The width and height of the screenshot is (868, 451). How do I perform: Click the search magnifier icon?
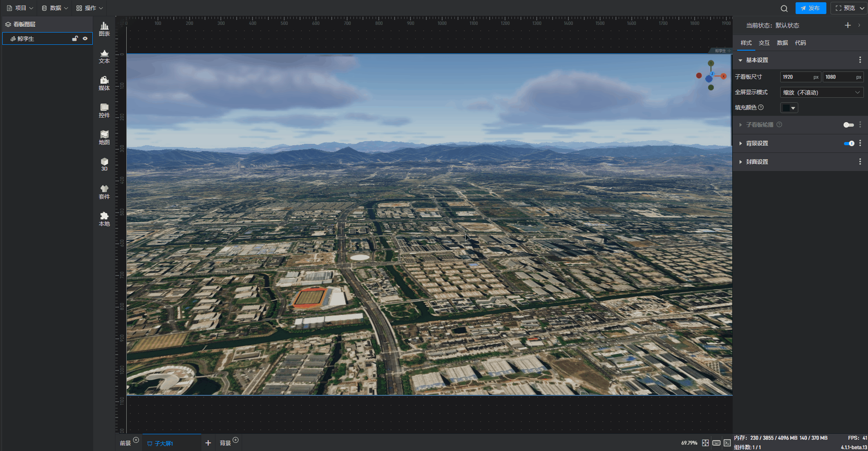coord(784,8)
